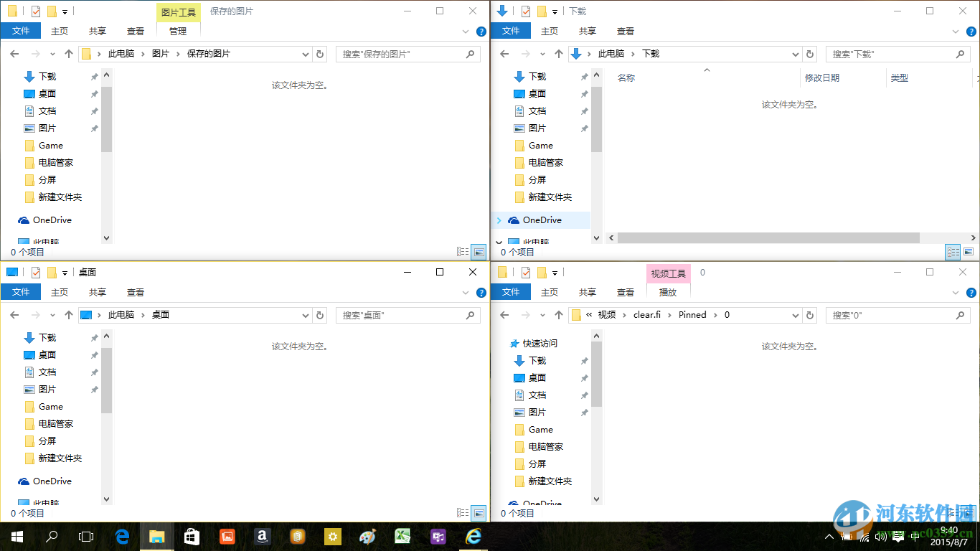Viewport: 980px width, 551px height.
Task: Open the address bar dropdown in 保存的图片 window
Action: (x=306, y=53)
